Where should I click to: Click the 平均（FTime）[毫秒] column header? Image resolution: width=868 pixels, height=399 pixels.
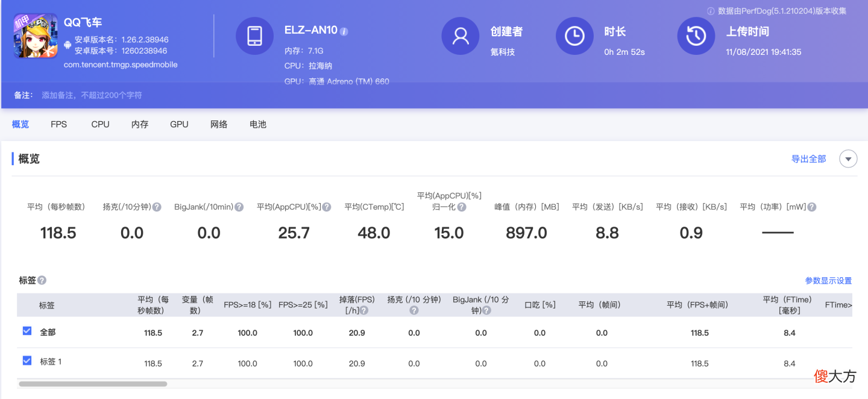point(788,305)
